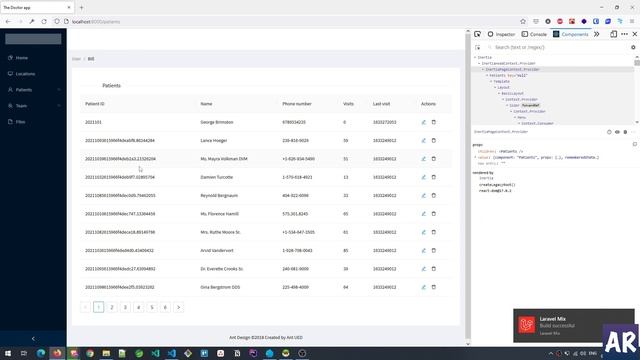The height and width of the screenshot is (360, 640).
Task: Click createInertiaApp rendered-by entry
Action: click(x=497, y=184)
